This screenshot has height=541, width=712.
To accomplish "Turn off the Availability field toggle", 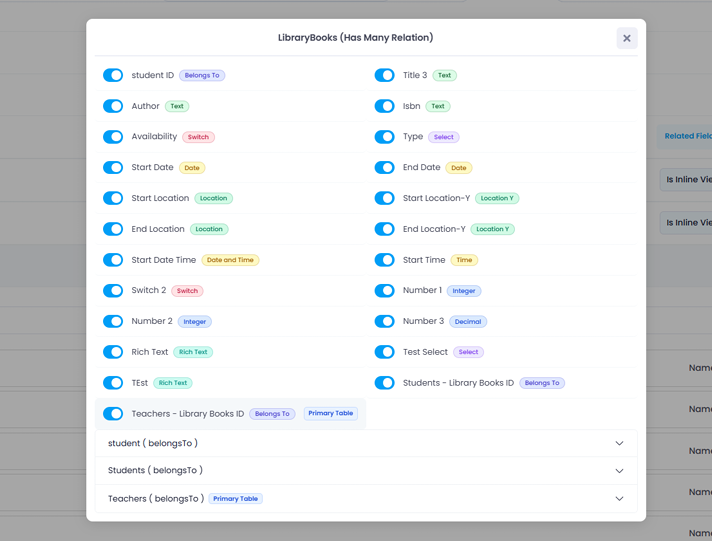I will point(113,137).
